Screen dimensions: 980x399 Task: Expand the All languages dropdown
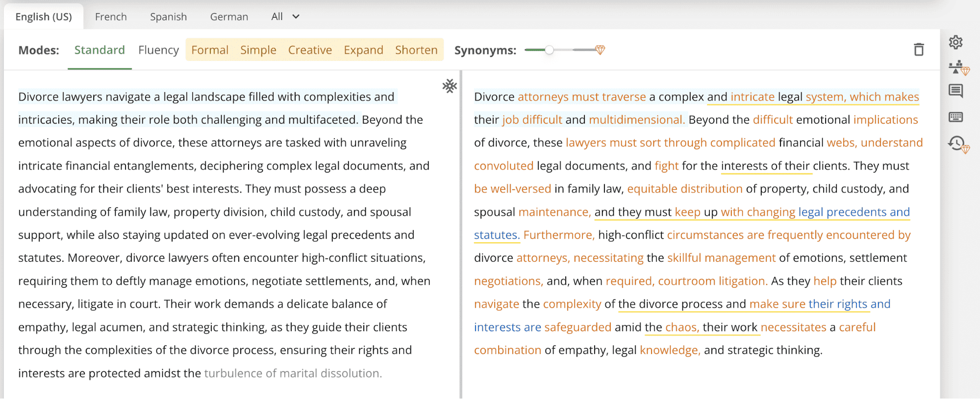(x=285, y=17)
